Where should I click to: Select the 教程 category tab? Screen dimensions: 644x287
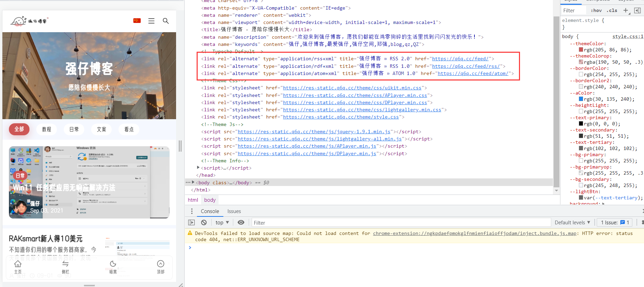coord(47,129)
